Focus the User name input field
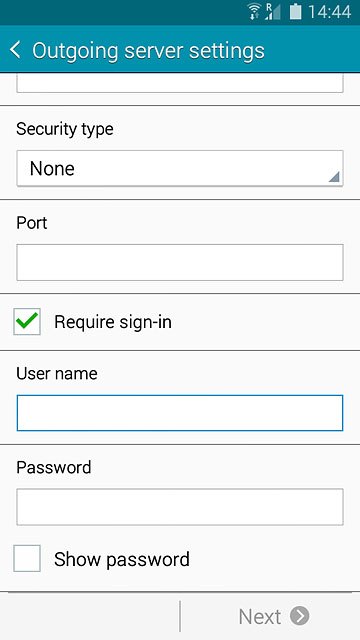The image size is (360, 640). click(x=180, y=413)
